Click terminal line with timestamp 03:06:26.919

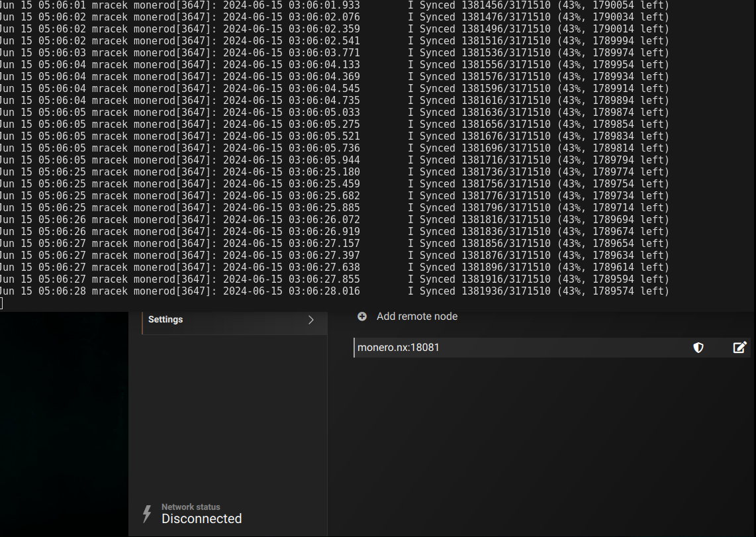point(334,231)
